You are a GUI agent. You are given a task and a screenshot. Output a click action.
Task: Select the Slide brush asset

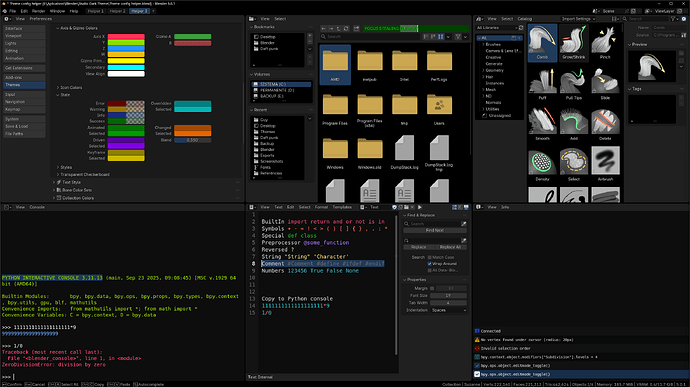click(605, 83)
